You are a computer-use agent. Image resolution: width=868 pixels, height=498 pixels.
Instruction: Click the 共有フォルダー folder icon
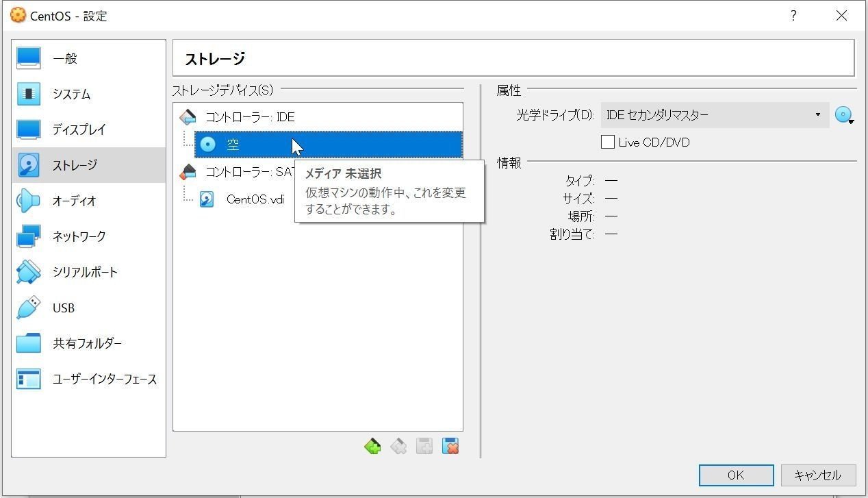tap(29, 343)
